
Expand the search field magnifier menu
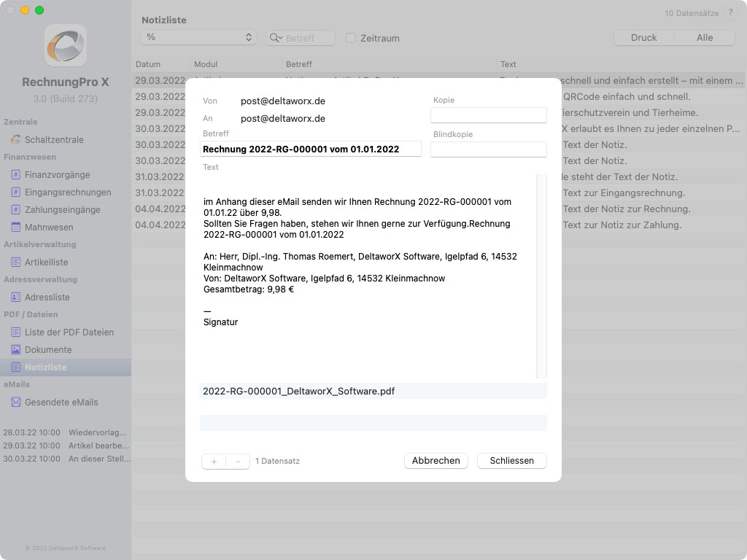[276, 38]
